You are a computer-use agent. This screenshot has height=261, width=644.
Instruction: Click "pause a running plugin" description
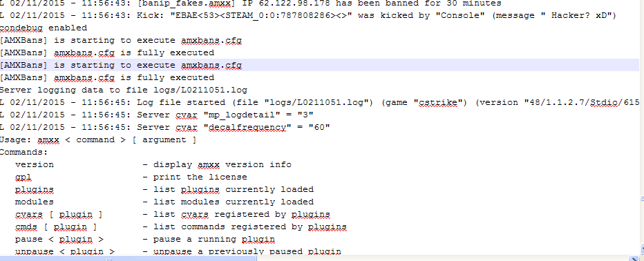(214, 239)
